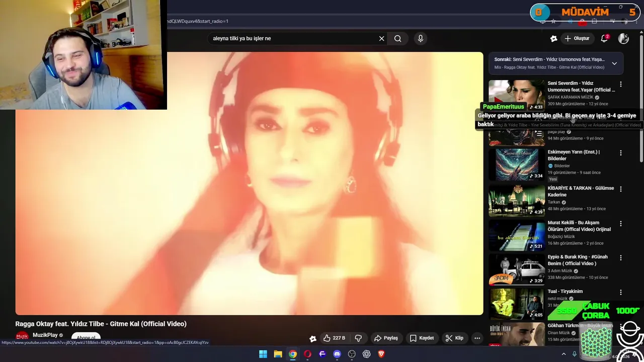Screen dimensions: 644x362
Task: Clear the YouTube search box text
Action: click(381, 38)
